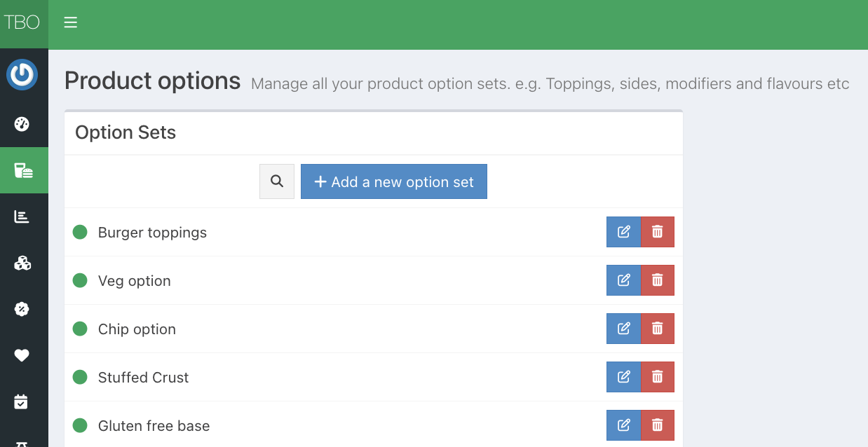Click the hamburger menu icon in header
The image size is (868, 447).
click(70, 23)
